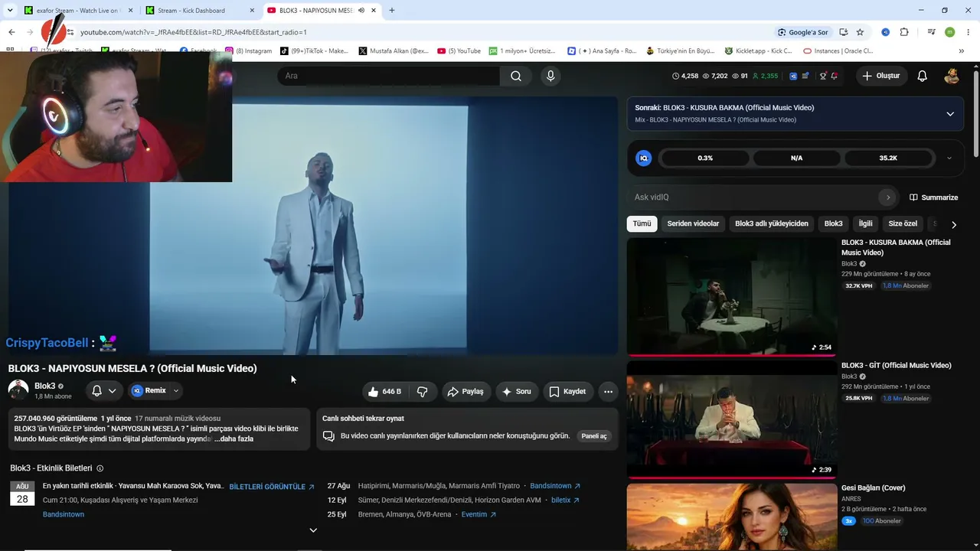This screenshot has height=551, width=980.
Task: Expand description with ...daha fazla
Action: (x=234, y=439)
